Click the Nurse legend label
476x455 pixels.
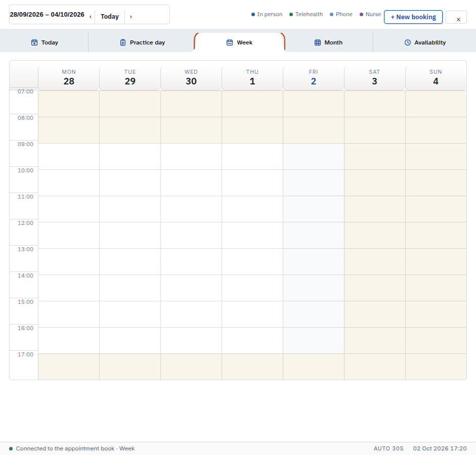(x=373, y=14)
